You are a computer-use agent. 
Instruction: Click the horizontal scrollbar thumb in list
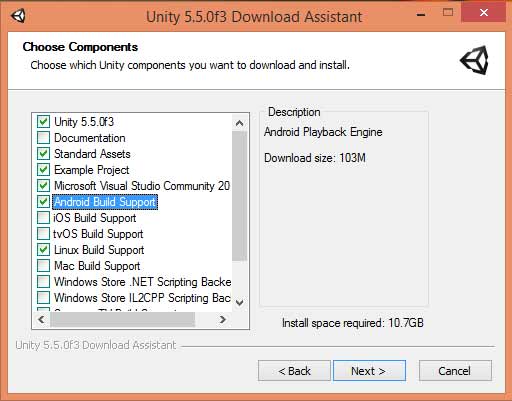[x=122, y=319]
